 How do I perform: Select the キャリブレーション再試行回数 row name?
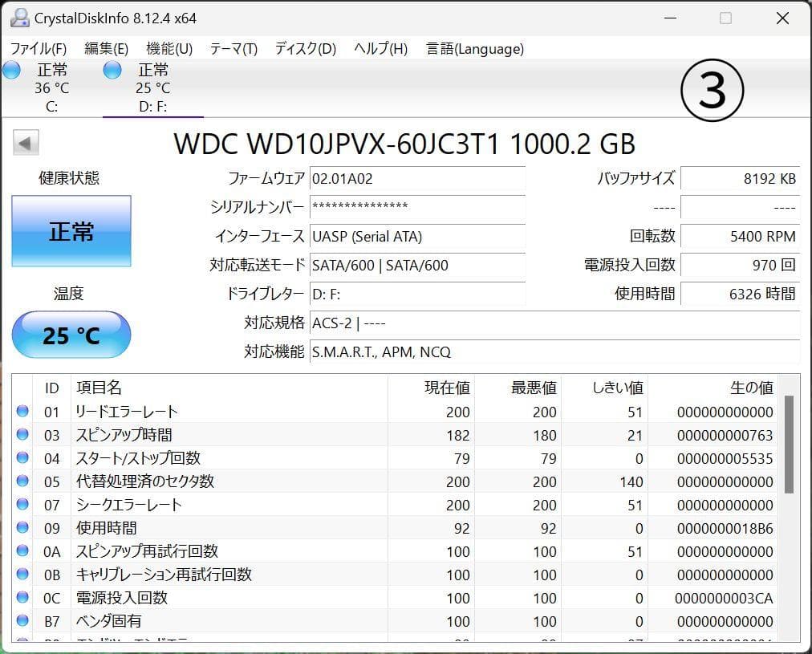tap(164, 575)
